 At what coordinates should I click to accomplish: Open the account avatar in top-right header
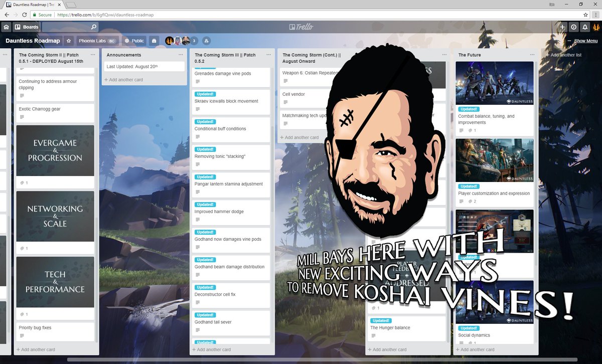(596, 27)
